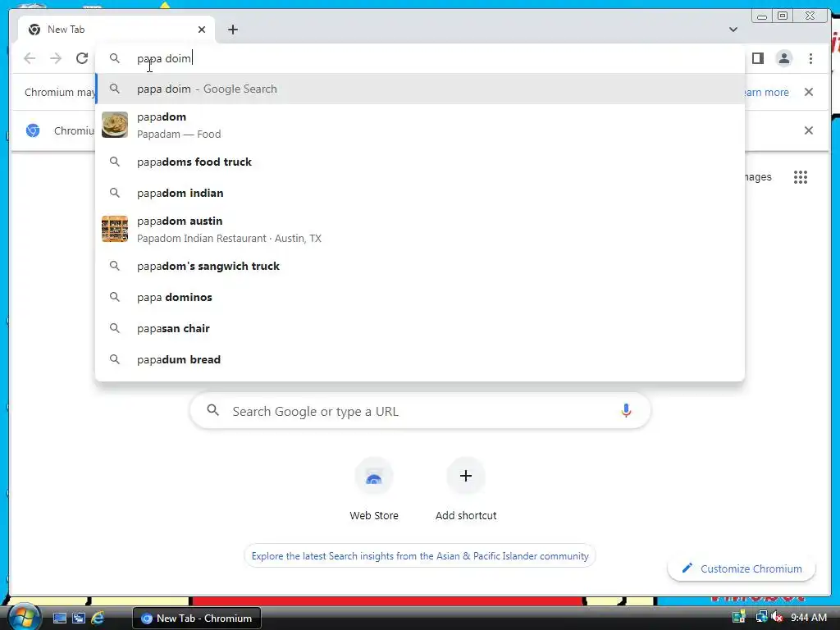
Task: Click the muted volume tray icon
Action: pyautogui.click(x=777, y=618)
